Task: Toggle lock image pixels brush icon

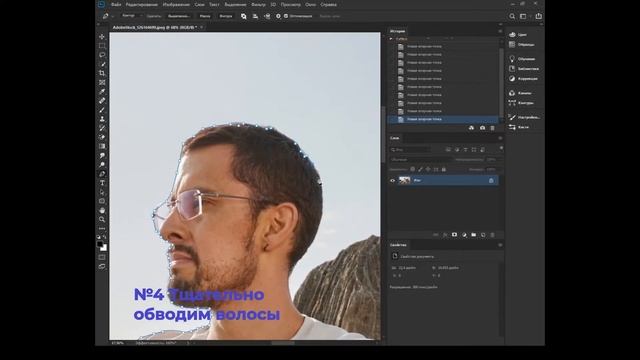Action: pos(420,169)
